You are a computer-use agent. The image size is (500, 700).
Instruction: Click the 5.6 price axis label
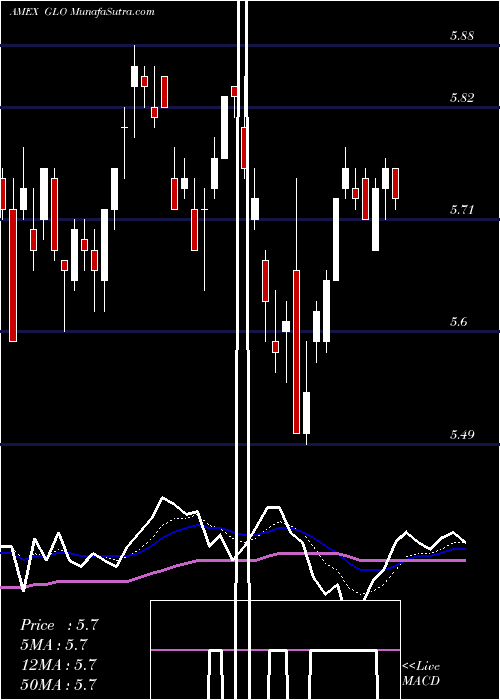pos(459,321)
